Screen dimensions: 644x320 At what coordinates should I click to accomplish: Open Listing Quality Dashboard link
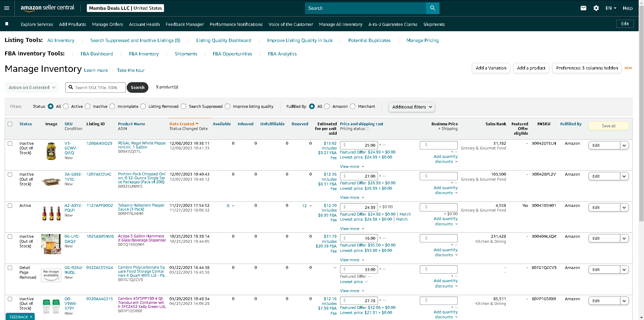224,40
